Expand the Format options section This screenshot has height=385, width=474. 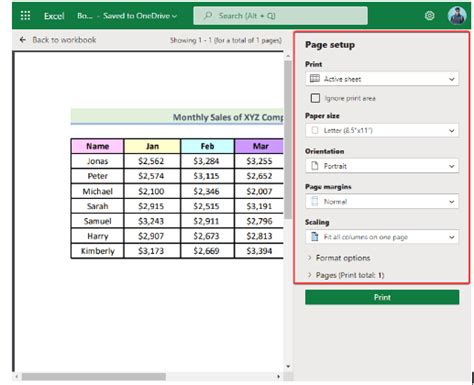(x=339, y=258)
